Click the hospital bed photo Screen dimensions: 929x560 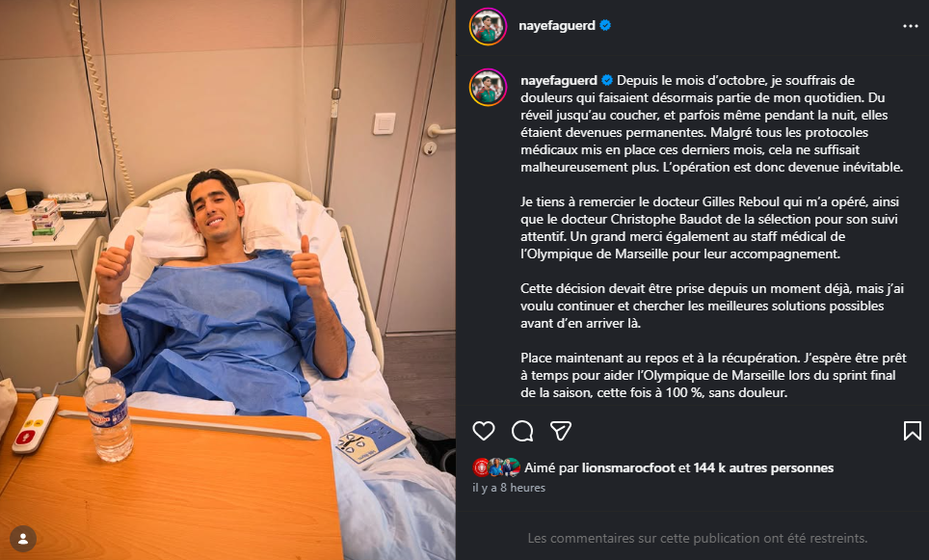pyautogui.click(x=227, y=280)
